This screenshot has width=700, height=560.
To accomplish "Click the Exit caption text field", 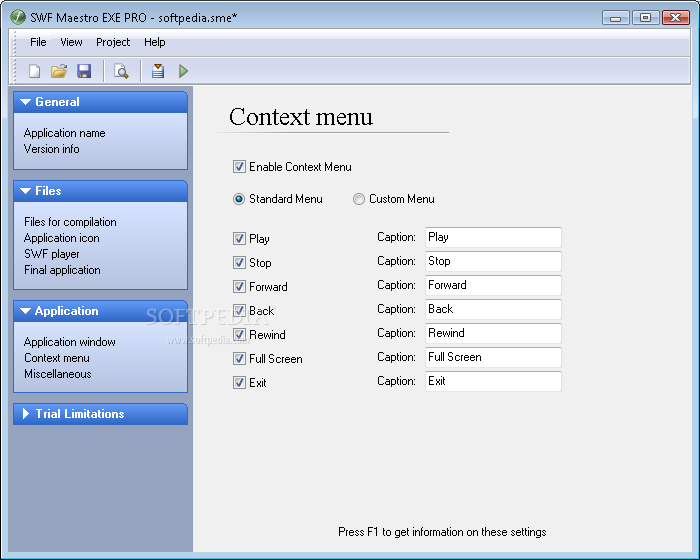I will pos(493,381).
